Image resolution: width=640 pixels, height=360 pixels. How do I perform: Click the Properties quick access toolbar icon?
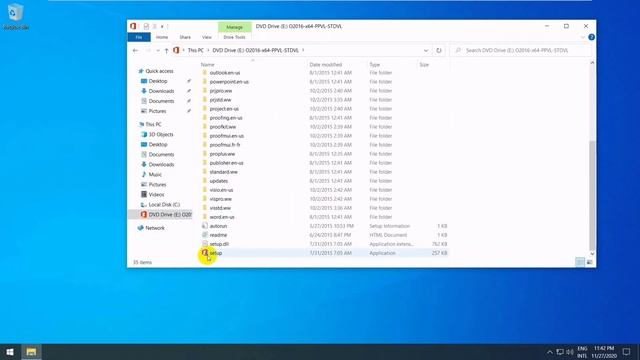pos(146,27)
